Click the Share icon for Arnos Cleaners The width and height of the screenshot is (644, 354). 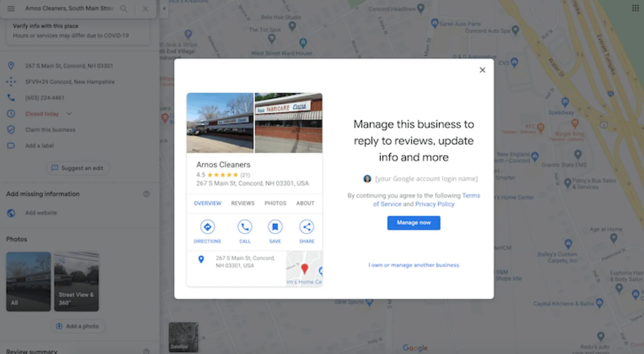click(x=307, y=226)
